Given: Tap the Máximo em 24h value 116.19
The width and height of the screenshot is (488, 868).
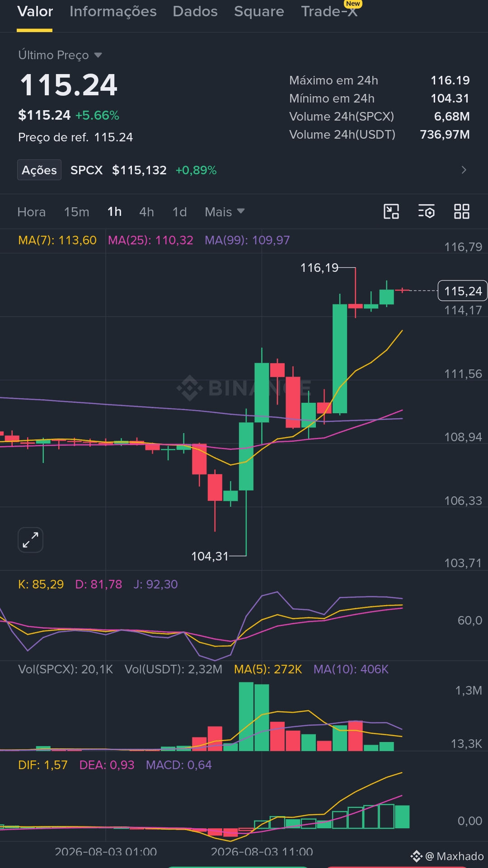Looking at the screenshot, I should click(450, 80).
